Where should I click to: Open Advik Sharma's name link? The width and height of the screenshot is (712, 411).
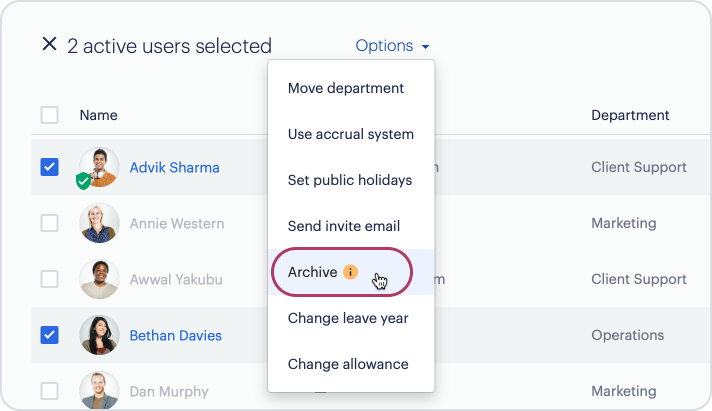[174, 168]
